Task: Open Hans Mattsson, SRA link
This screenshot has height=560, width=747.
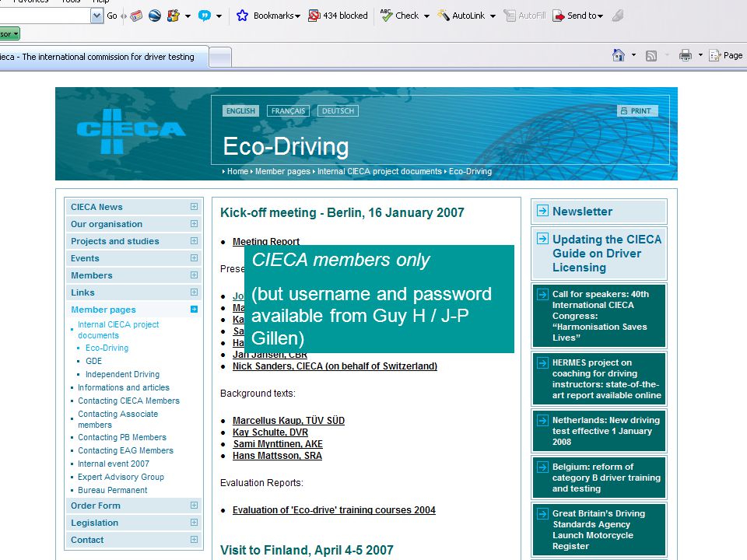Action: click(277, 456)
